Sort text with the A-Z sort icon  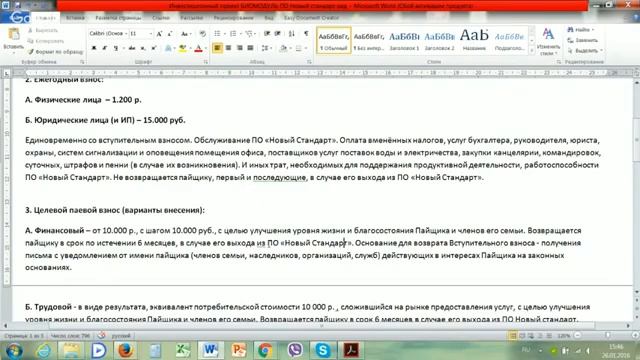tap(291, 33)
